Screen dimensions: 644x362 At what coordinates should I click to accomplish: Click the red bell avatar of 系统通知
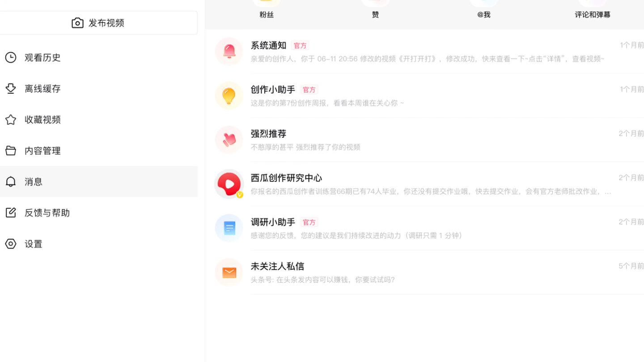coord(229,51)
